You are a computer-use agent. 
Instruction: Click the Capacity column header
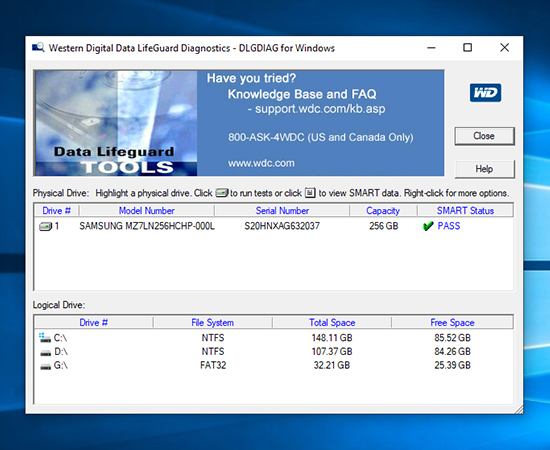coord(383,210)
